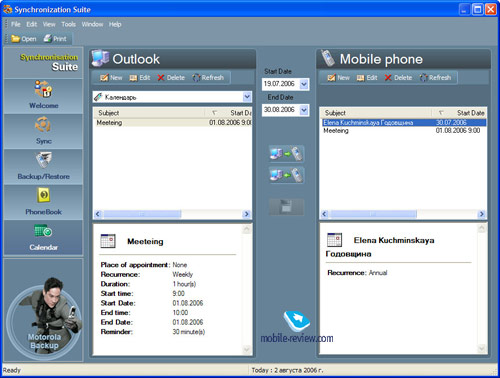Click Outlook list horizontal scrollbar thumb

pyautogui.click(x=142, y=214)
